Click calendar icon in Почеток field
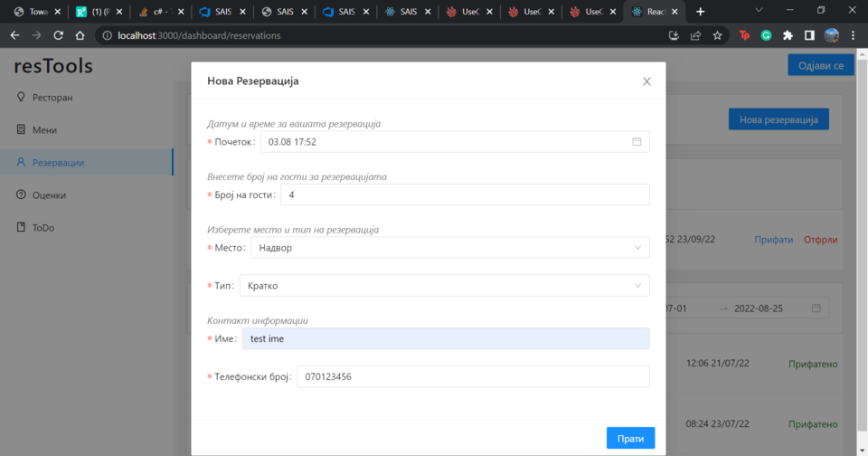Image resolution: width=868 pixels, height=456 pixels. click(x=637, y=142)
